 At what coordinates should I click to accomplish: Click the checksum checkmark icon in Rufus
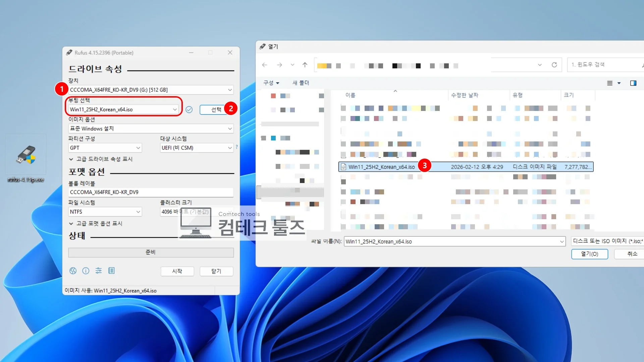189,110
